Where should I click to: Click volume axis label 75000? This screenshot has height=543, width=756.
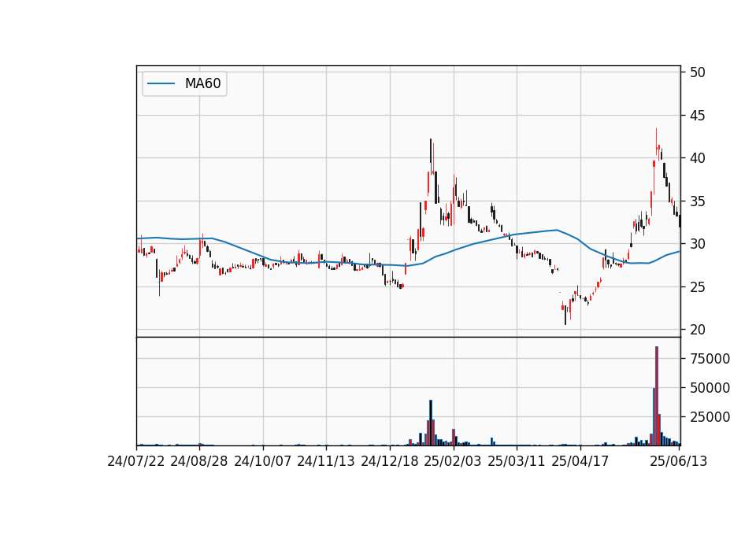point(710,359)
